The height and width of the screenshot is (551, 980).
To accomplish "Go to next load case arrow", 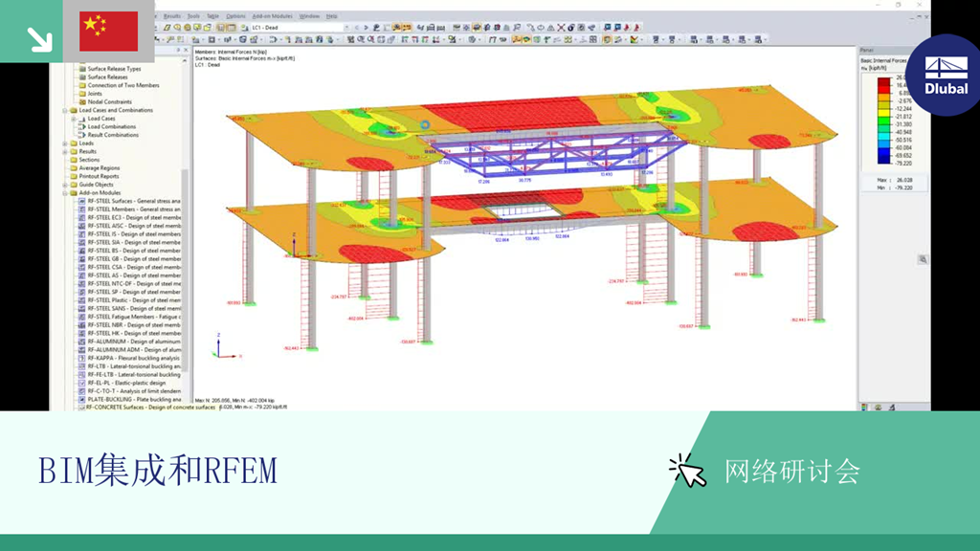I will (367, 28).
